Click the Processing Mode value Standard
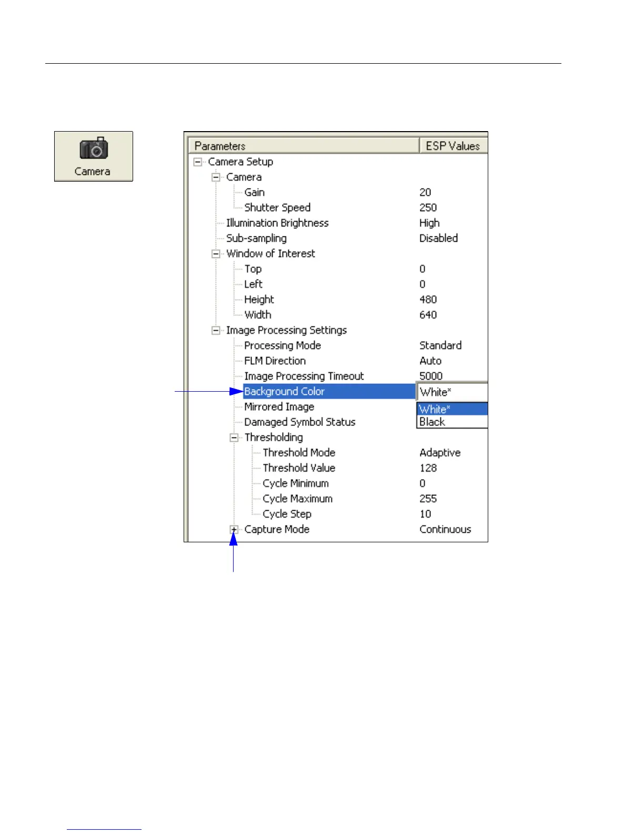644x834 pixels. tap(440, 346)
